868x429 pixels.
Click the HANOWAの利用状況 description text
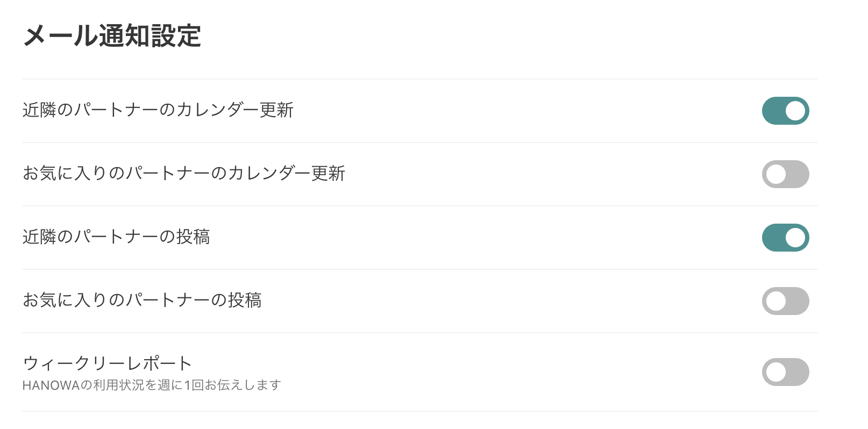(x=151, y=385)
